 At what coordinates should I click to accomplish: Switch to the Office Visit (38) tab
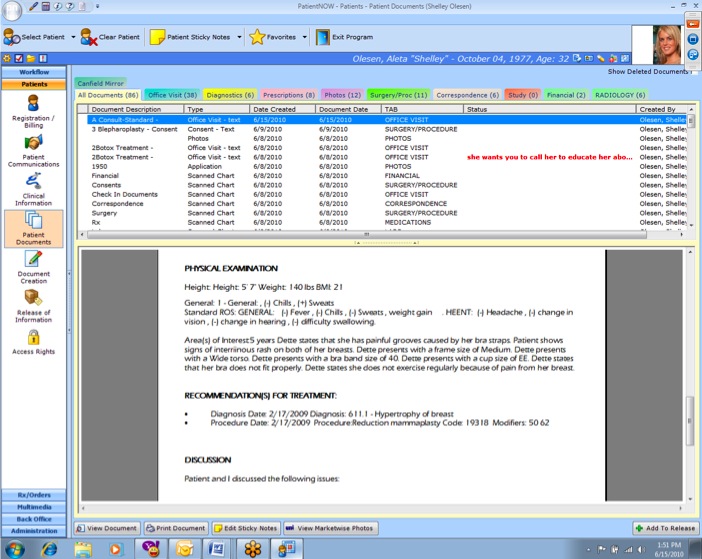click(172, 95)
